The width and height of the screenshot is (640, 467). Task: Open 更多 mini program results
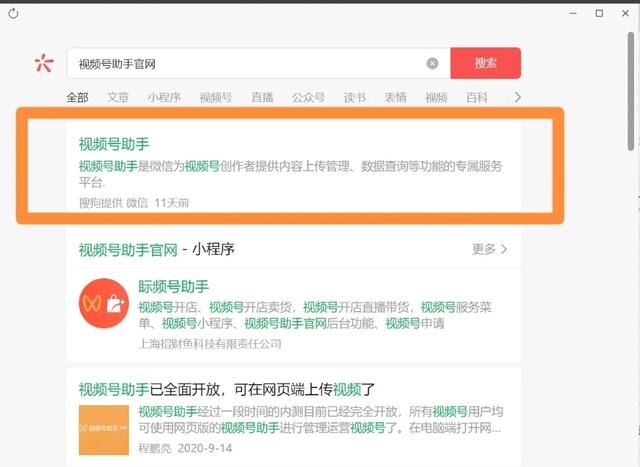click(x=489, y=249)
